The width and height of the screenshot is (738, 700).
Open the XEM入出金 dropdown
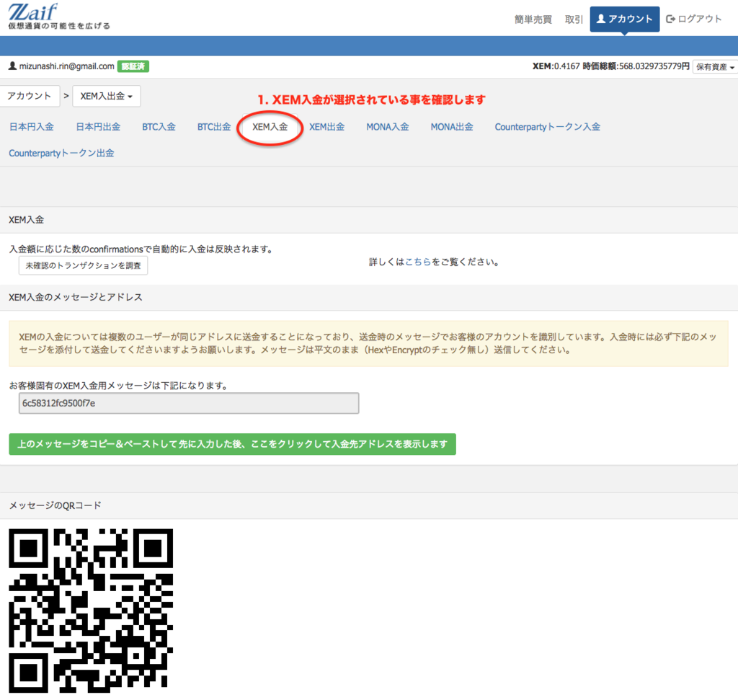[x=107, y=96]
